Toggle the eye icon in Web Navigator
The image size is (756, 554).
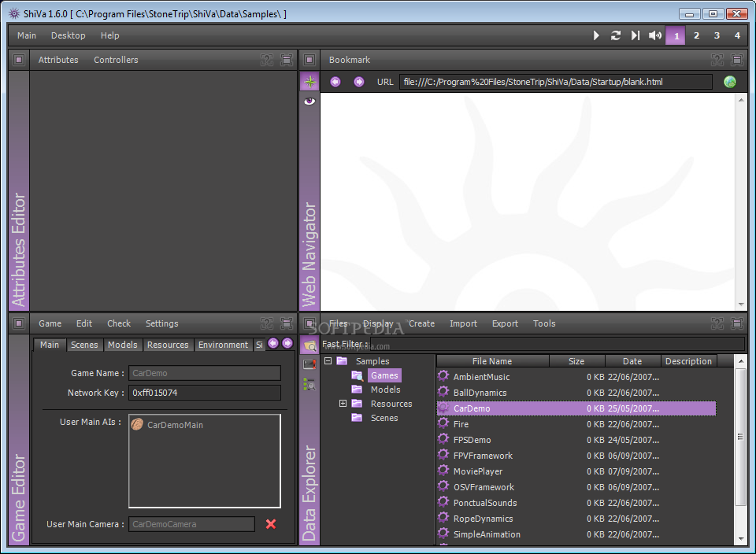tap(309, 102)
